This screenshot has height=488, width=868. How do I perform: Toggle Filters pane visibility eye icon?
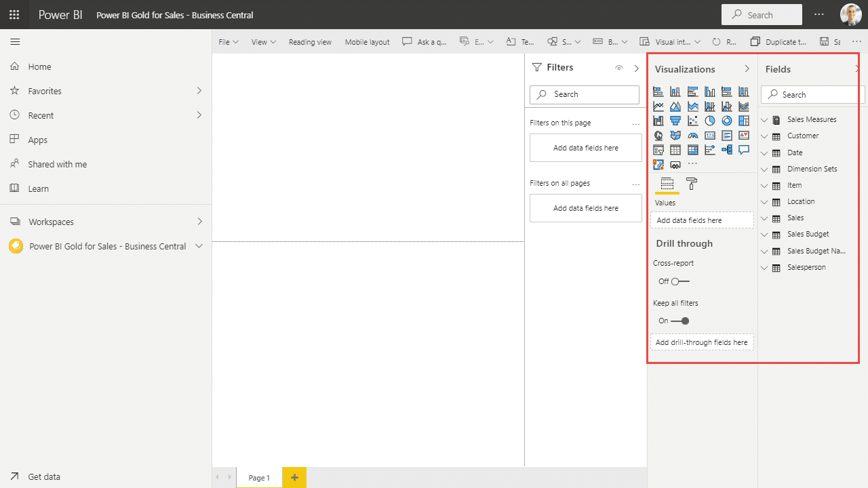[x=618, y=68]
